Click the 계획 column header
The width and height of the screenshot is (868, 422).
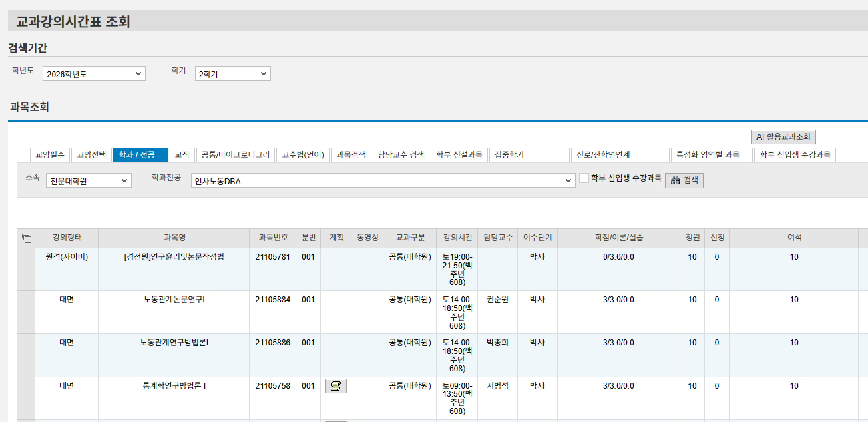tap(336, 238)
